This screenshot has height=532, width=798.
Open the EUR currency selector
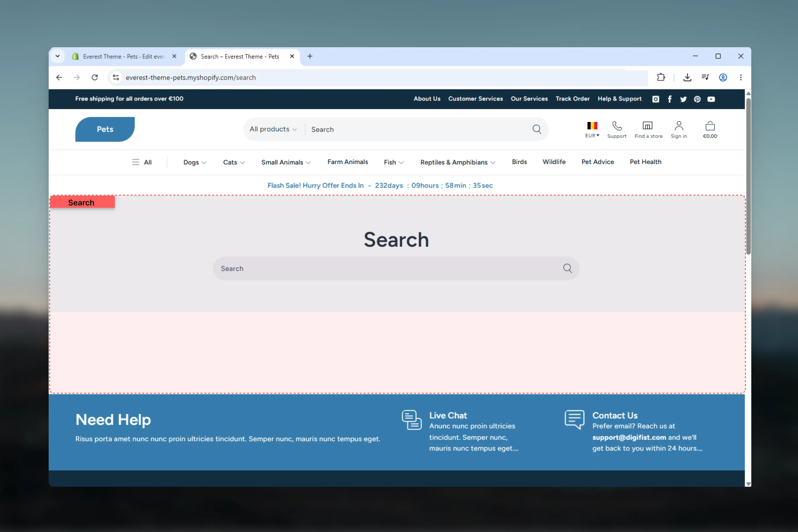click(x=592, y=135)
